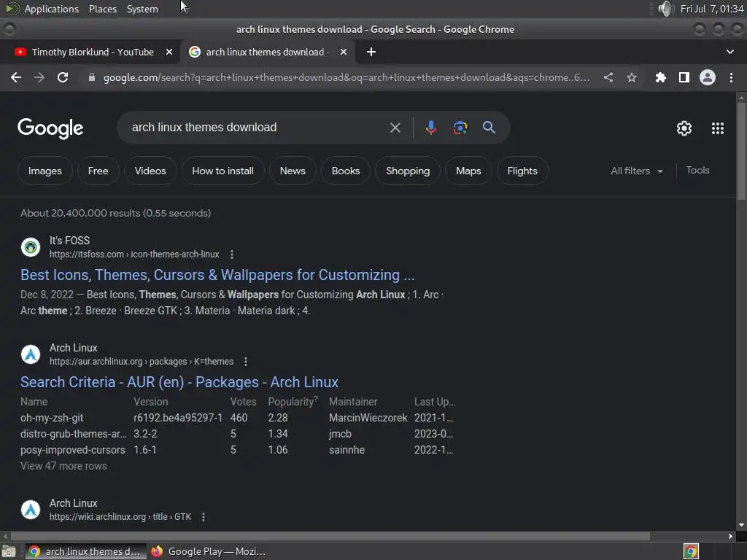Click the browser forward arrow

(39, 77)
